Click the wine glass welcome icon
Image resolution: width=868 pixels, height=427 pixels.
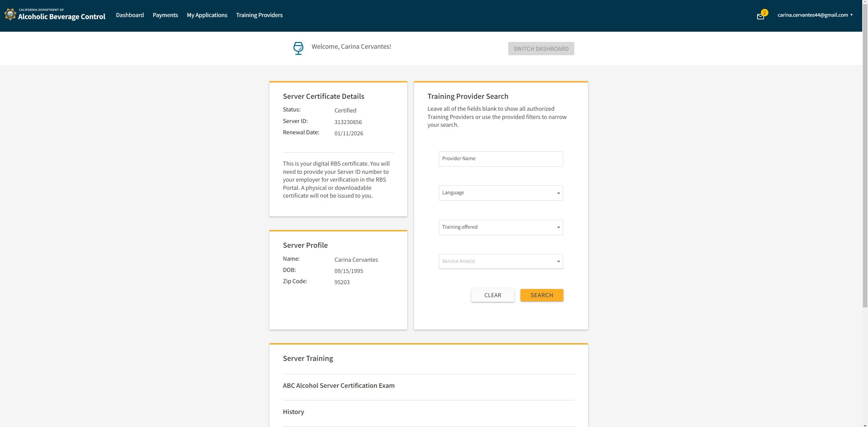298,48
